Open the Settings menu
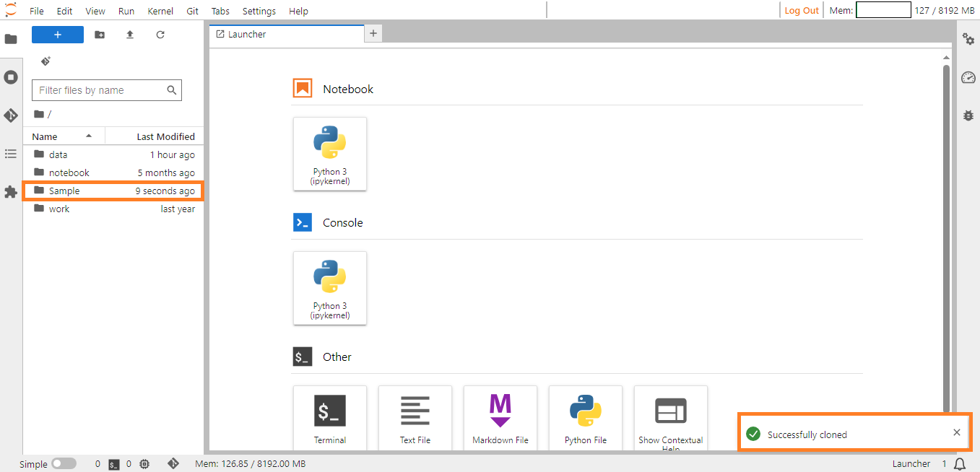Image resolution: width=980 pixels, height=472 pixels. click(x=259, y=11)
